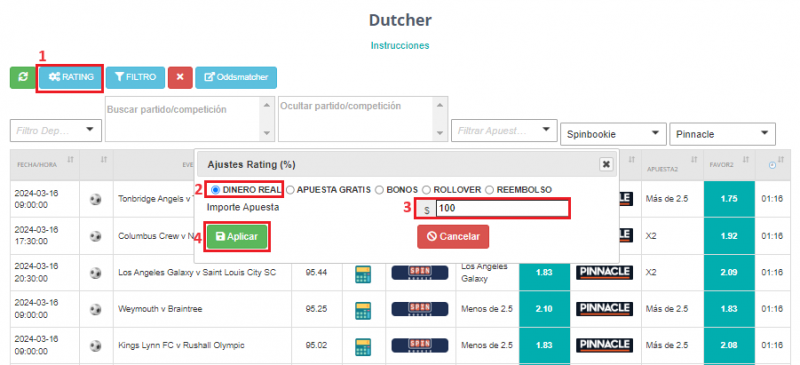Open calculator for Los Angeles Galaxy match
The height and width of the screenshot is (365, 800).
pyautogui.click(x=363, y=273)
